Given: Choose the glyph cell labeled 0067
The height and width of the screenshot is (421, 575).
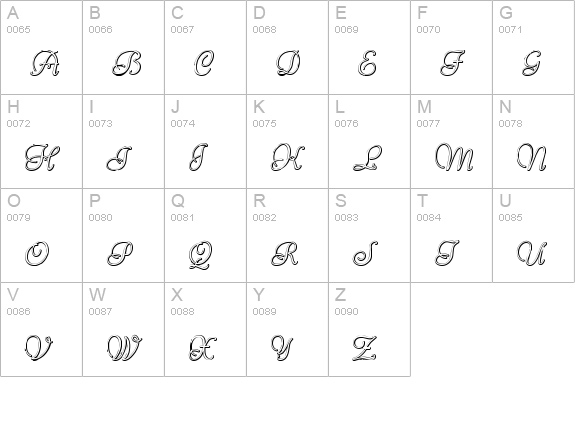Looking at the screenshot, I should 205,47.
